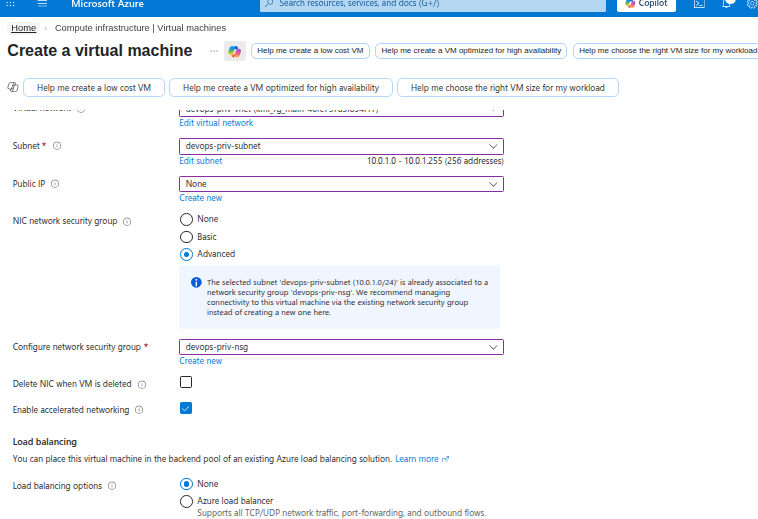This screenshot has width=758, height=519.
Task: Show info for NIC network security group
Action: [127, 221]
